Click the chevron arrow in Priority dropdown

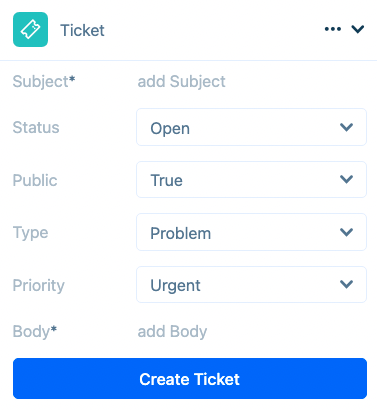346,284
